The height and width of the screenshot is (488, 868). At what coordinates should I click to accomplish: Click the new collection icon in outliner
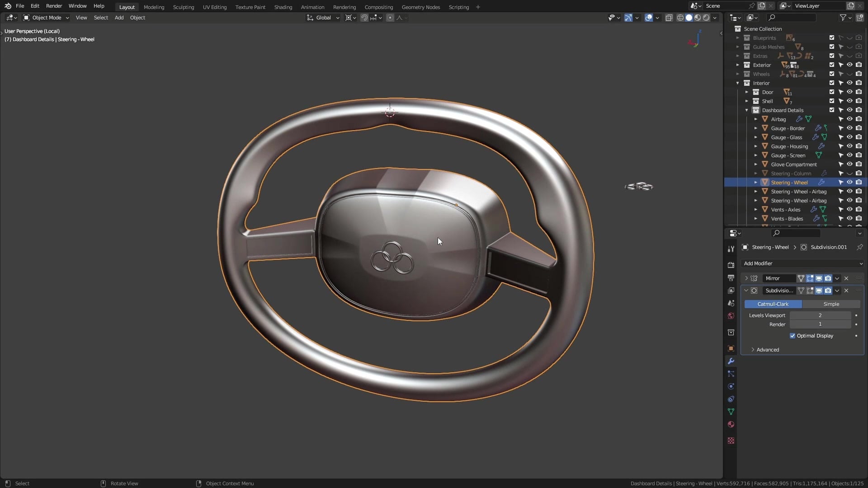tap(859, 18)
